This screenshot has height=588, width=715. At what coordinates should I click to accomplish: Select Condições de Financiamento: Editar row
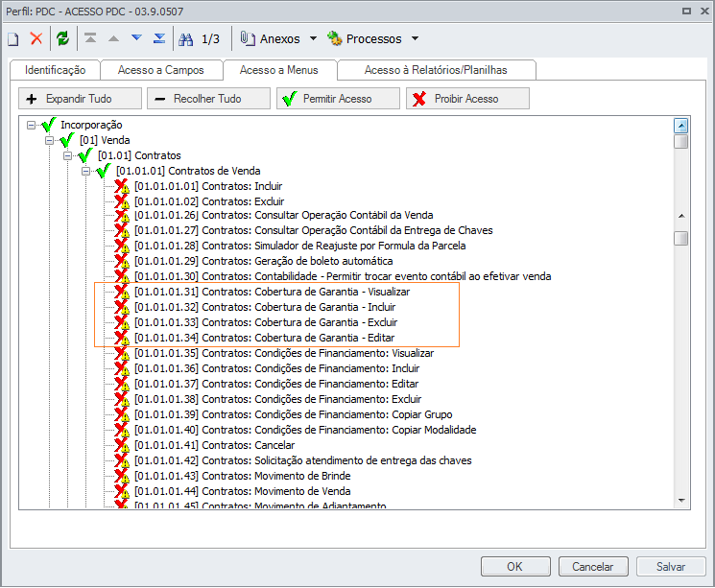pos(276,384)
